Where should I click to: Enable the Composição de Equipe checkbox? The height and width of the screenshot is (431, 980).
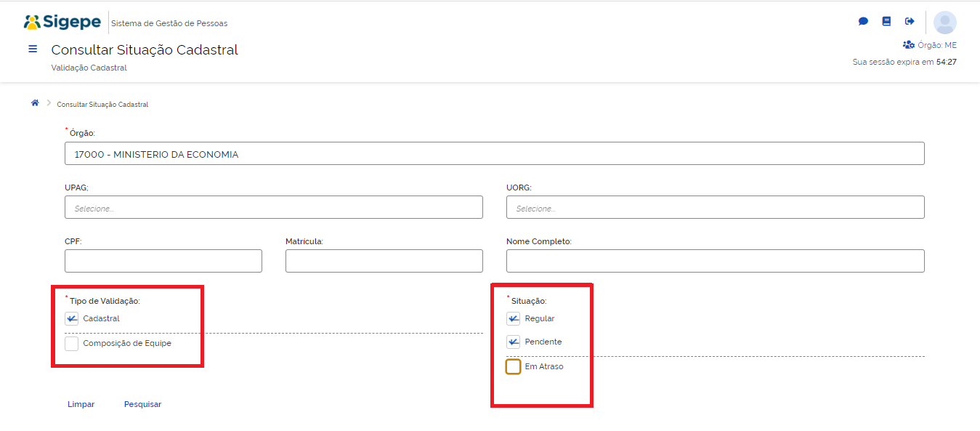[71, 344]
